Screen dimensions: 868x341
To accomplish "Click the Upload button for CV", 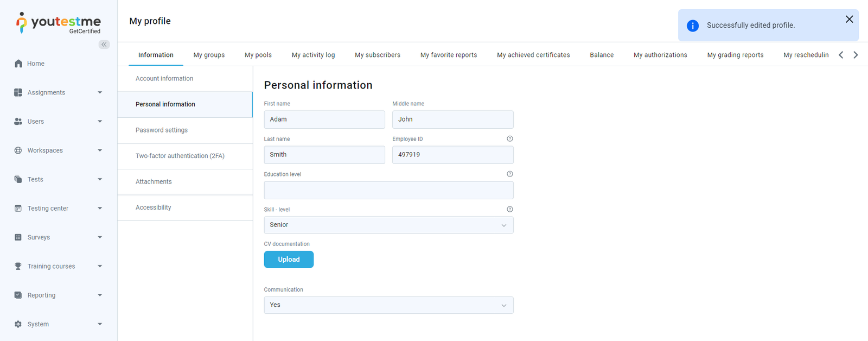I will pos(289,260).
